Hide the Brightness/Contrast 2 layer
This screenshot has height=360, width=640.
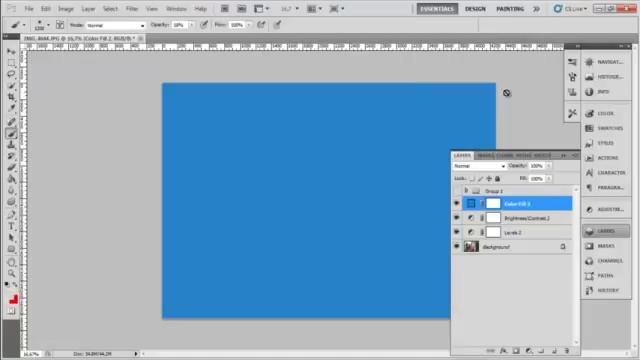(457, 218)
